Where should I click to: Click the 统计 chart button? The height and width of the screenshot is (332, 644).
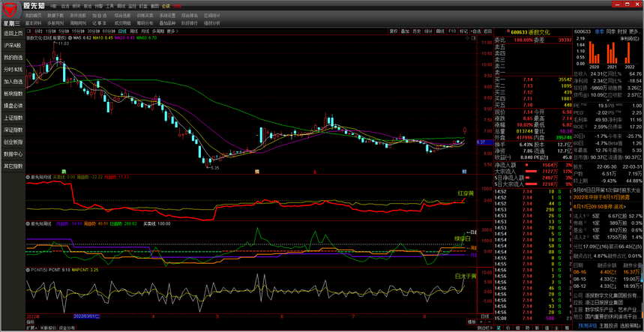click(x=428, y=31)
